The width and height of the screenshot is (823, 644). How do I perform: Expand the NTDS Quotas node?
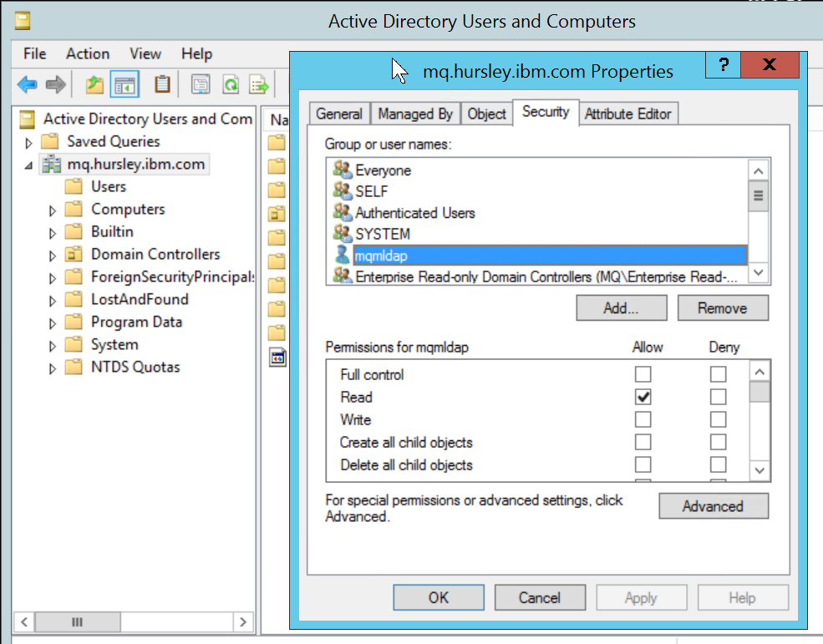pyautogui.click(x=52, y=369)
